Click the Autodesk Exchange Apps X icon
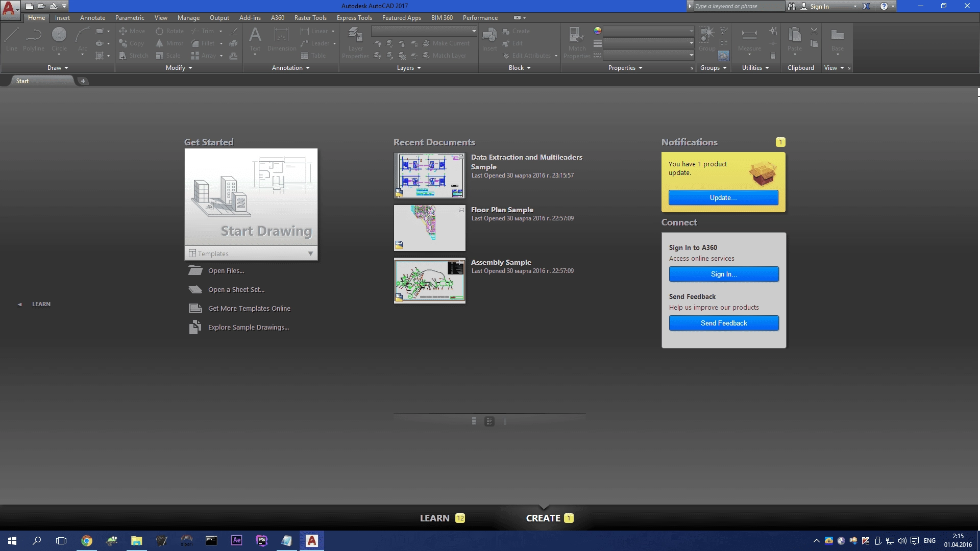Image resolution: width=980 pixels, height=551 pixels. coord(866,6)
